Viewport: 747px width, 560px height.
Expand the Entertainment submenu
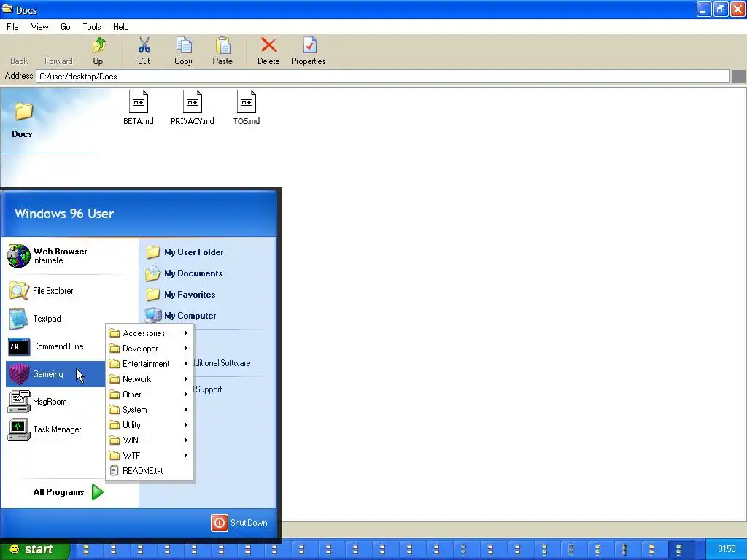(x=149, y=363)
